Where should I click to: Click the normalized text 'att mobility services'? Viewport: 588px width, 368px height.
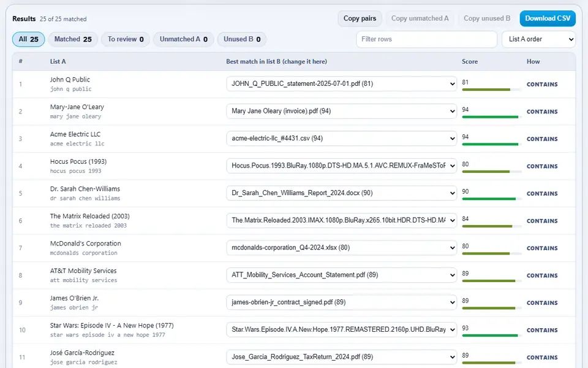[x=84, y=280]
